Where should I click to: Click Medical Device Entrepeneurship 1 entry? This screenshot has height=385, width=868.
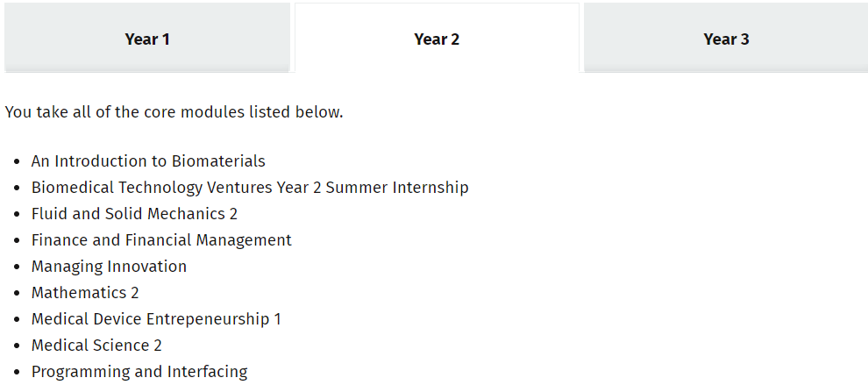156,319
